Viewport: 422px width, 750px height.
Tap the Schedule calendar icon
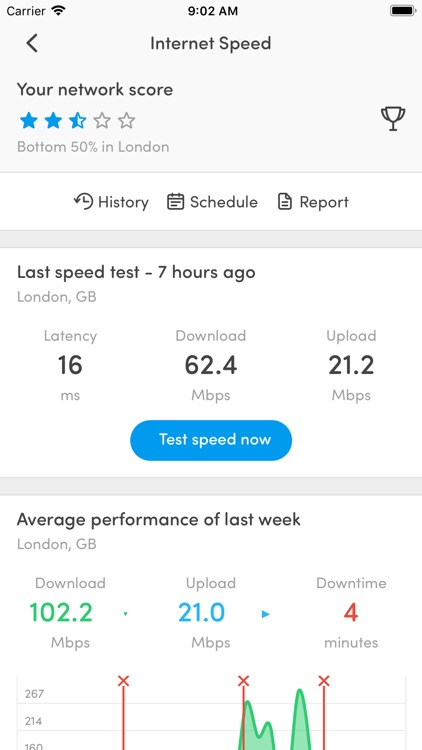click(x=175, y=202)
